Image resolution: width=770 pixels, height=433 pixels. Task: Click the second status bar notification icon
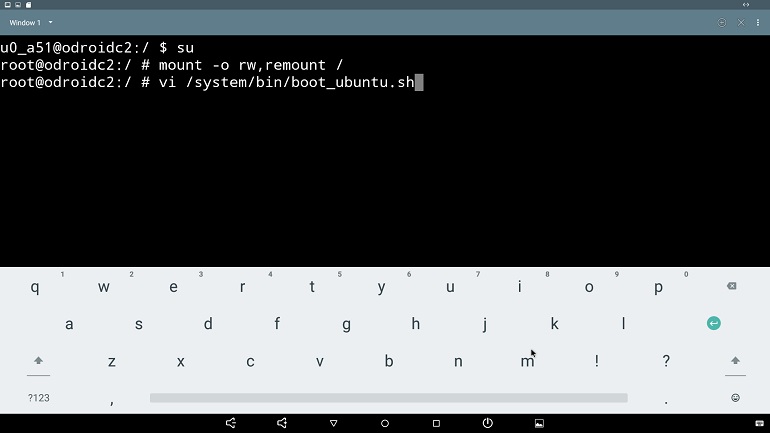click(18, 5)
